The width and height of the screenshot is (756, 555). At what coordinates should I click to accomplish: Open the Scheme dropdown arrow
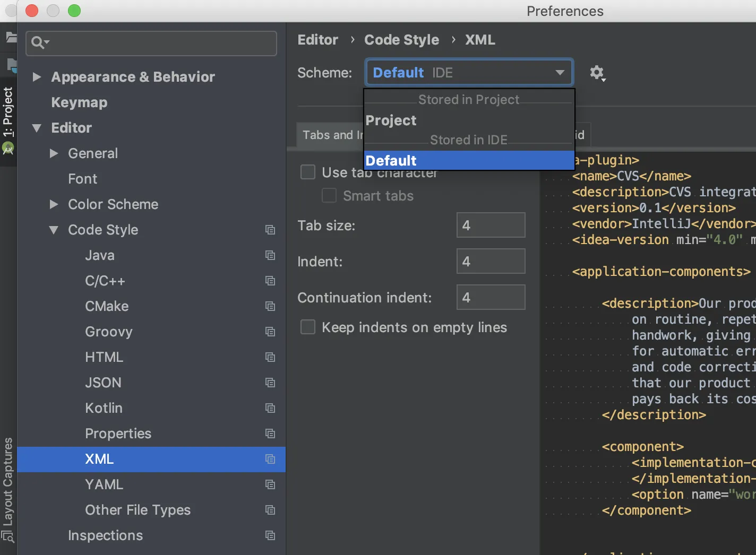560,73
